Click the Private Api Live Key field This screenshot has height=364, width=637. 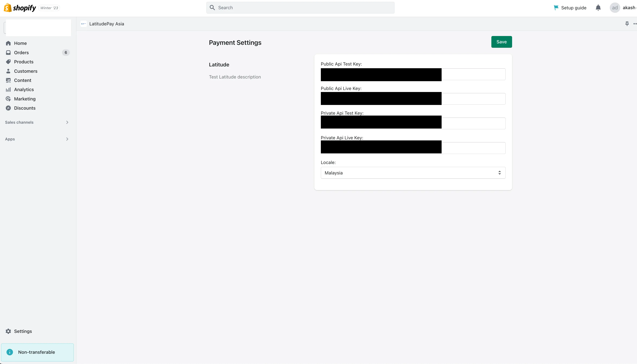click(413, 148)
